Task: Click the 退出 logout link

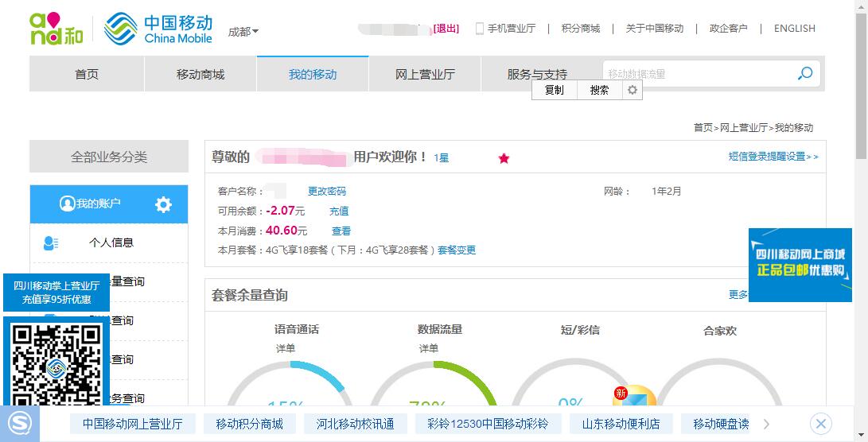Action: coord(446,28)
